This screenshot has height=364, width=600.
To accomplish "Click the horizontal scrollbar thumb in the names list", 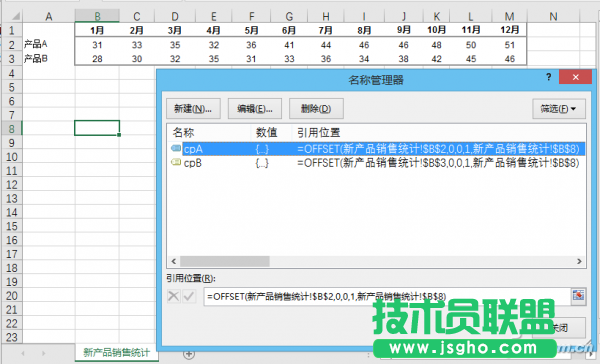I will [225, 261].
